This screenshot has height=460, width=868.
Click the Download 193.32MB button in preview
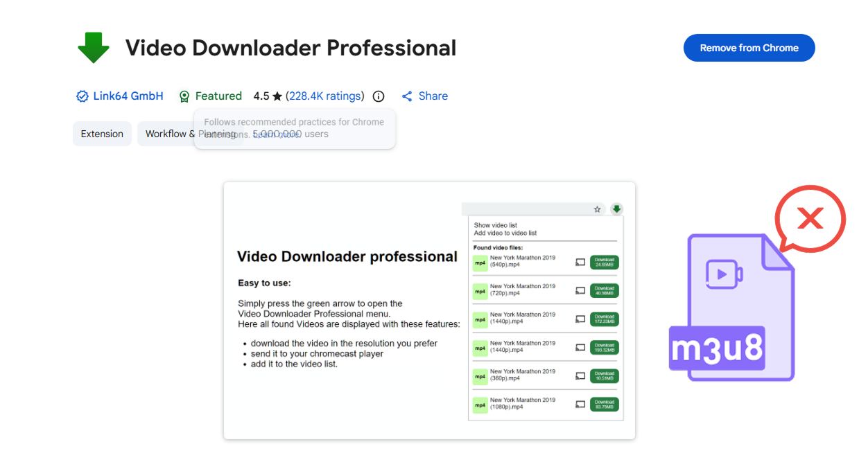(605, 348)
